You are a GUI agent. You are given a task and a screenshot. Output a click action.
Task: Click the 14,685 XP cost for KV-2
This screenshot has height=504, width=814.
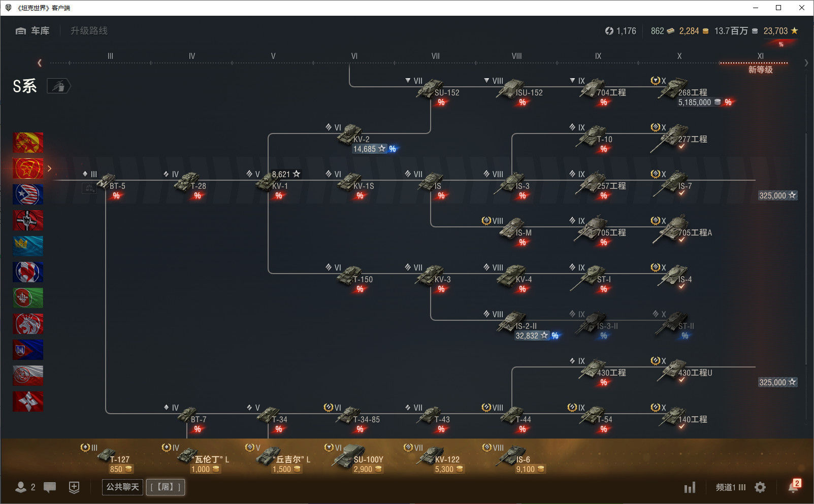coord(370,149)
